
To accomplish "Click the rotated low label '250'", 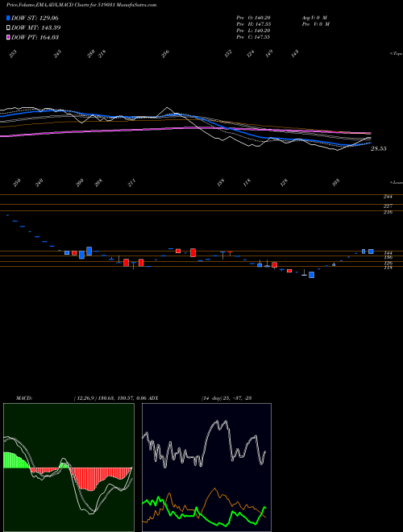I will pos(17,182).
